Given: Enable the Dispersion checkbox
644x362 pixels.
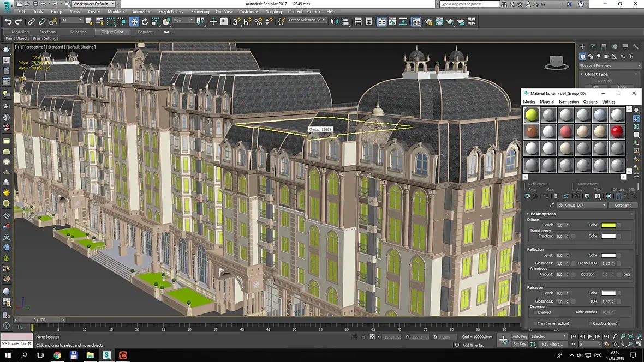Looking at the screenshot, I should [535, 312].
